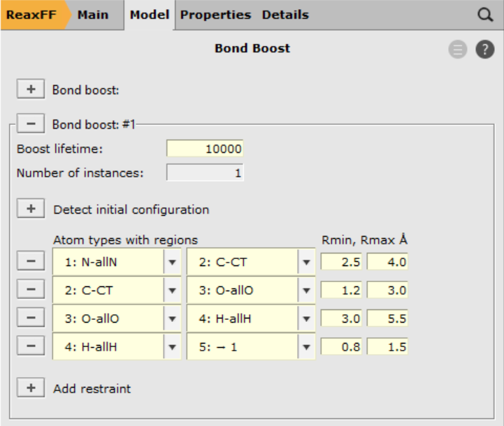Open fourth row's 4: H-allH first dropdown
Screen dimensions: 504x426
coord(117,346)
